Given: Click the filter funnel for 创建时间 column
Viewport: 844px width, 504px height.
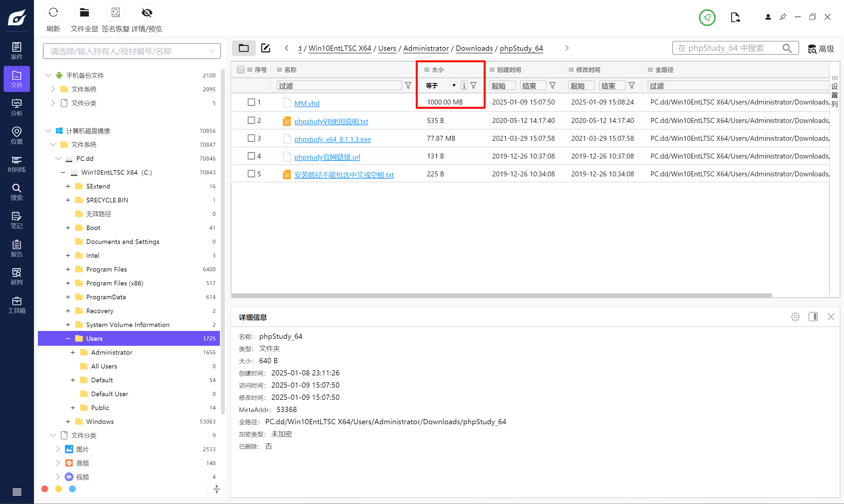Looking at the screenshot, I should click(x=552, y=86).
